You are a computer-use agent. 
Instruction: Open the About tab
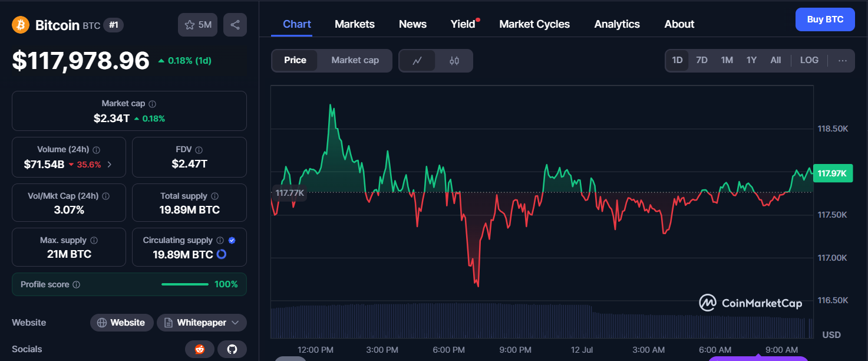(x=679, y=24)
